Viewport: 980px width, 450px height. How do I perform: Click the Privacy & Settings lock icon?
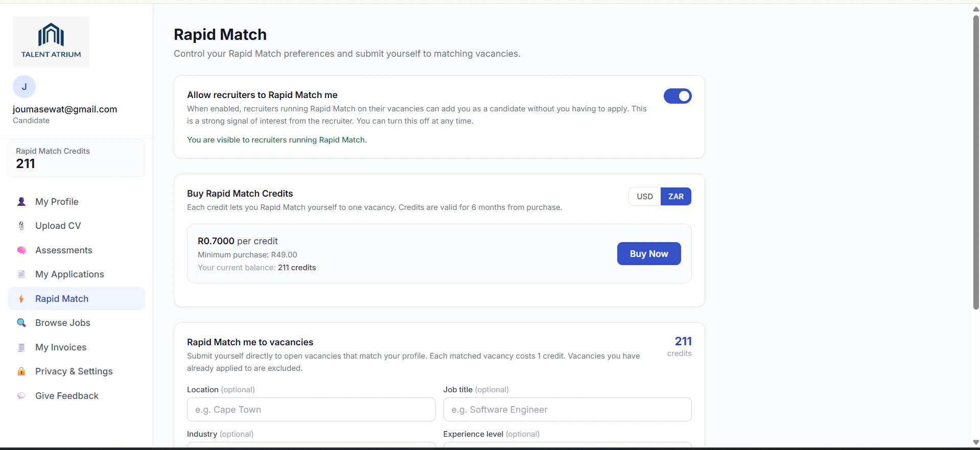[21, 371]
